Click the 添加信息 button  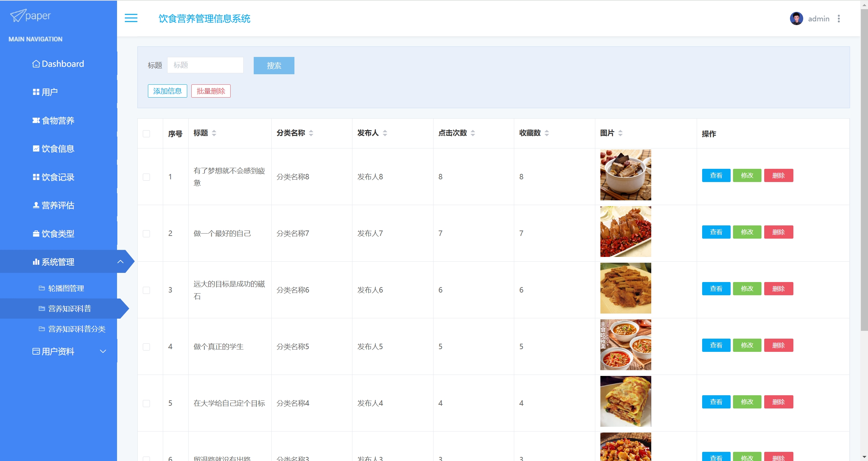(168, 91)
